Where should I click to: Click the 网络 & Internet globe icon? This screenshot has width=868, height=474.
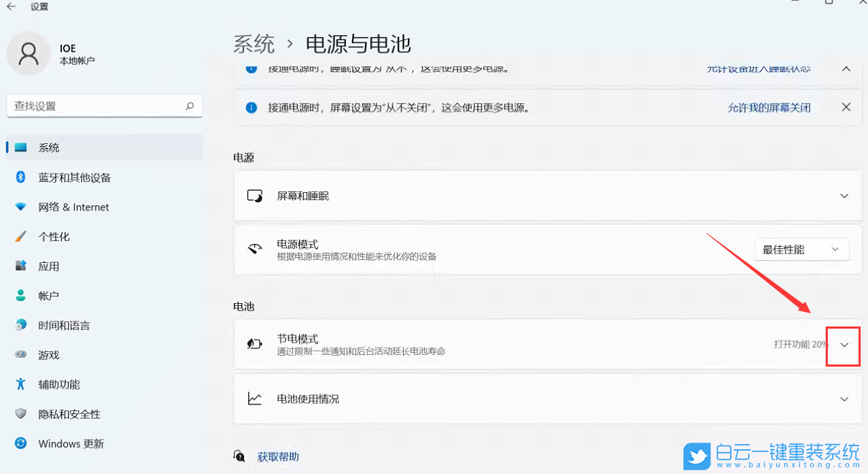[x=22, y=207]
